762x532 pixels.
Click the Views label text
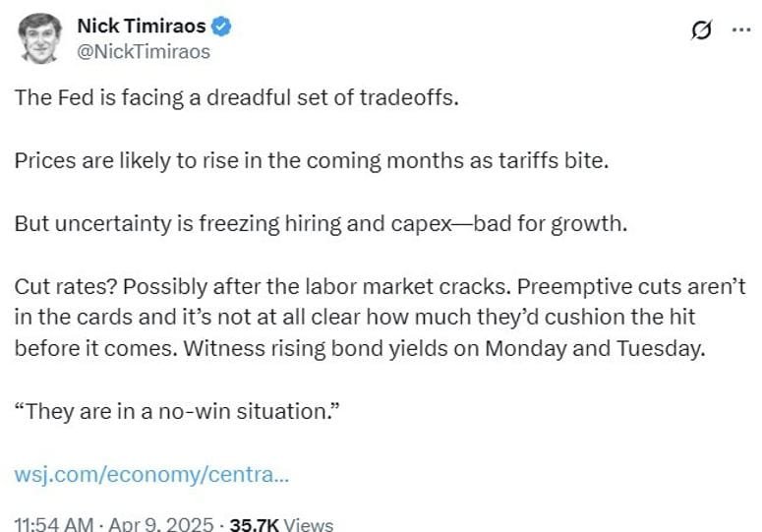pos(307,525)
